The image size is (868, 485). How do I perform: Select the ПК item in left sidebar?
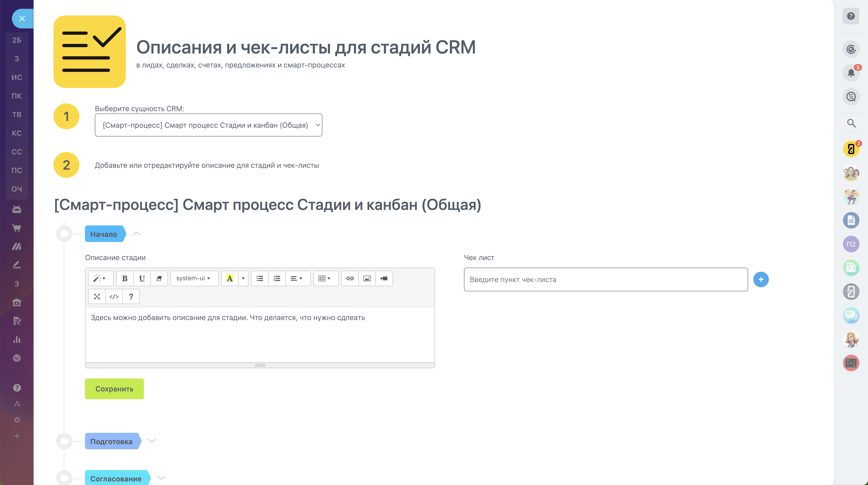coord(17,96)
